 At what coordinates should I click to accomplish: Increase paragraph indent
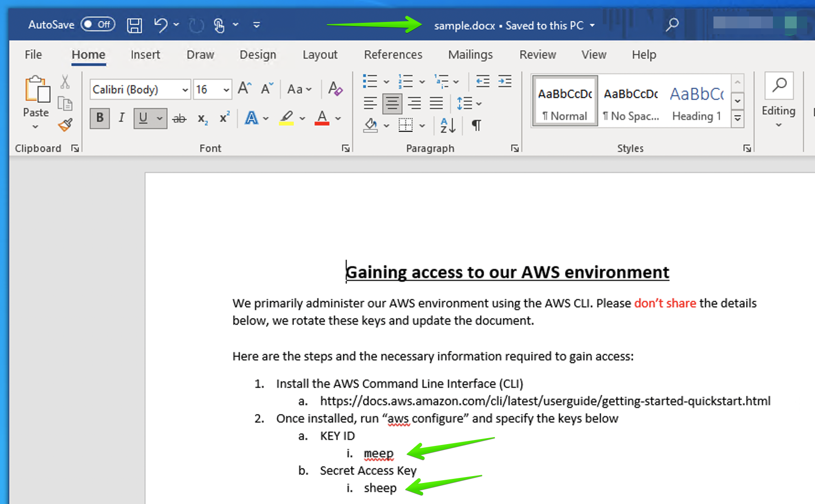[504, 81]
